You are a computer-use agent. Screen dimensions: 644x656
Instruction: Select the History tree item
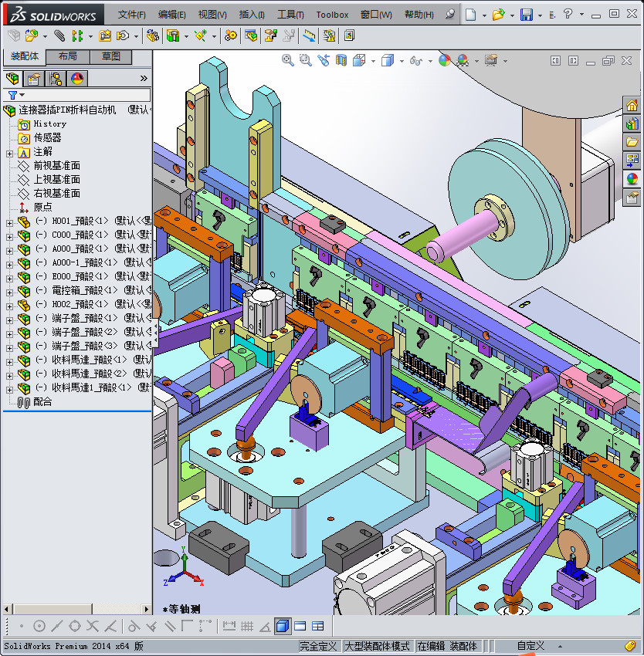point(42,123)
